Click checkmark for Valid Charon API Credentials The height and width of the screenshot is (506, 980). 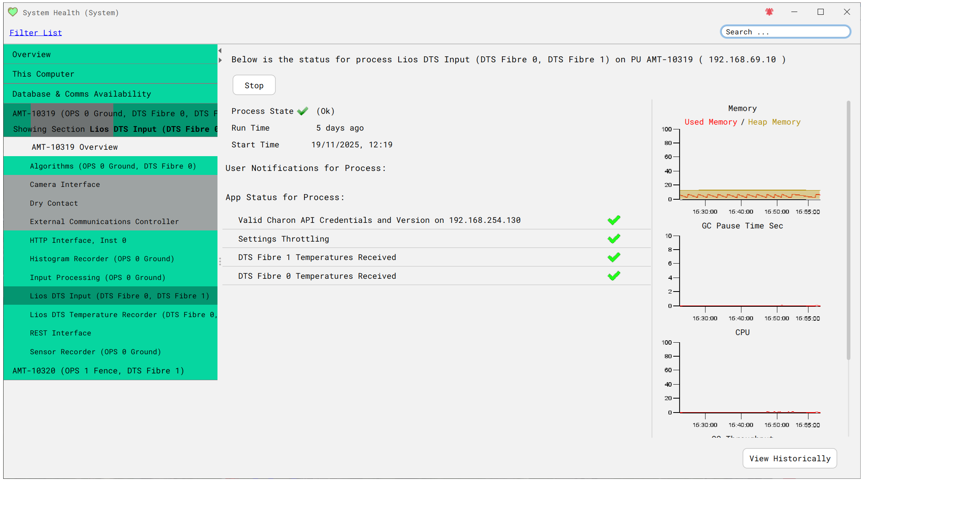[613, 220]
